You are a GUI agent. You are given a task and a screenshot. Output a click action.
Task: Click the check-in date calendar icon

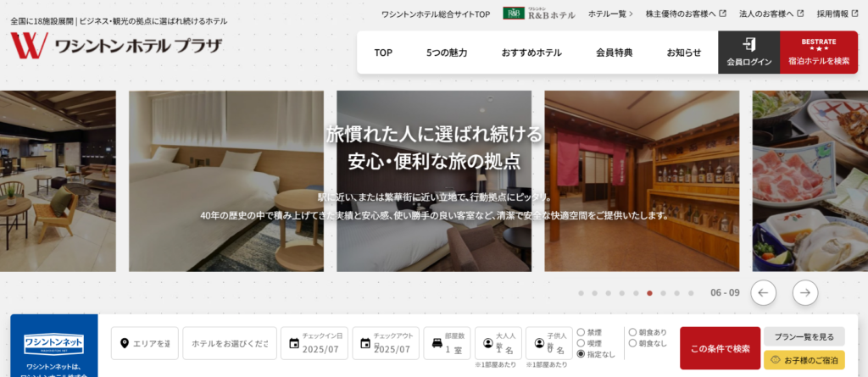(293, 343)
